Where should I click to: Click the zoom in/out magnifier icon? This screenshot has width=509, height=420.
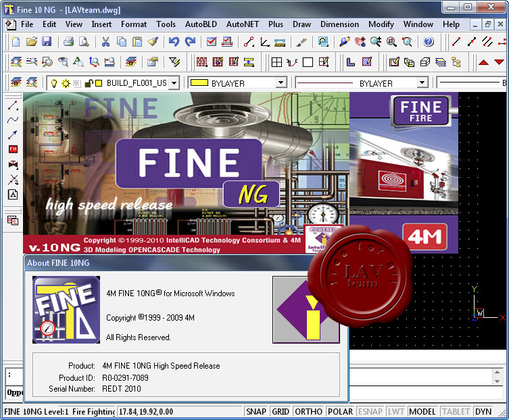coord(376,41)
